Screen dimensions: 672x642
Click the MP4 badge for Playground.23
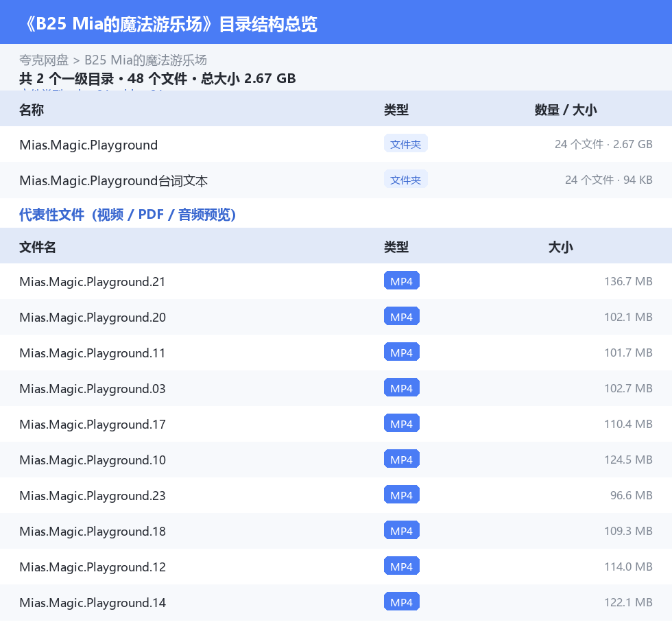[x=402, y=494]
